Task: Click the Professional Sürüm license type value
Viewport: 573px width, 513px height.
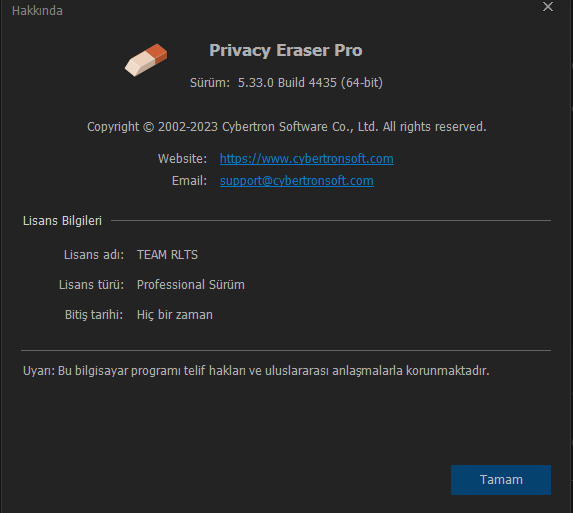Action: pos(190,285)
